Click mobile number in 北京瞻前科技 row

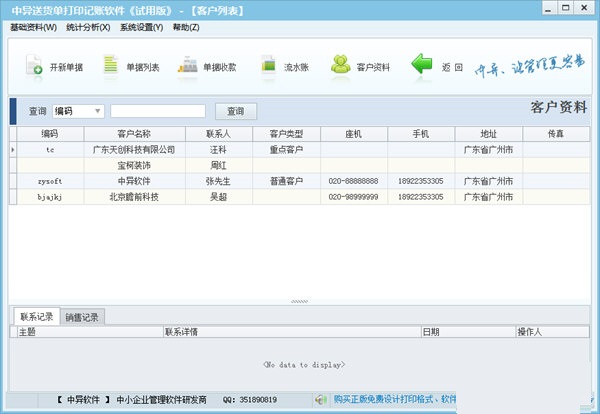point(421,197)
